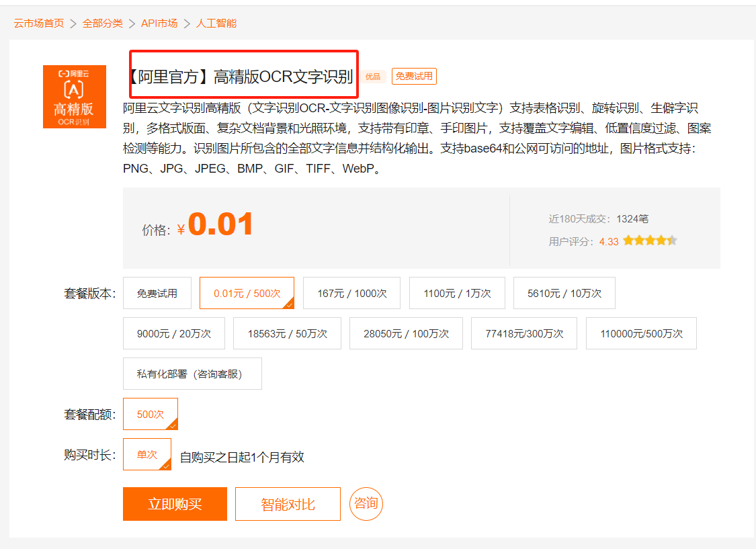Select the 500次 quota option
756x549 pixels.
(x=151, y=414)
